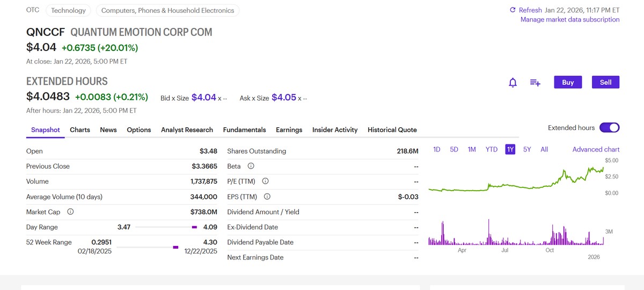Click the Refresh arrow icon
Viewport: 644px width, 290px height.
(x=513, y=10)
